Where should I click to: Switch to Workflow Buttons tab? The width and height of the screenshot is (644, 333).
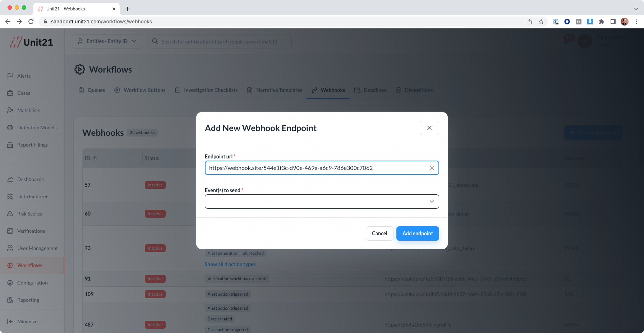[140, 90]
